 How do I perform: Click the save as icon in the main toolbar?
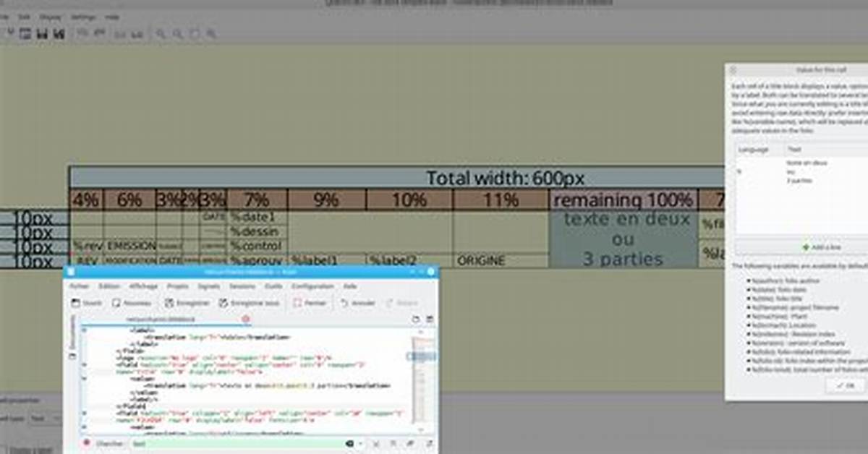click(60, 34)
